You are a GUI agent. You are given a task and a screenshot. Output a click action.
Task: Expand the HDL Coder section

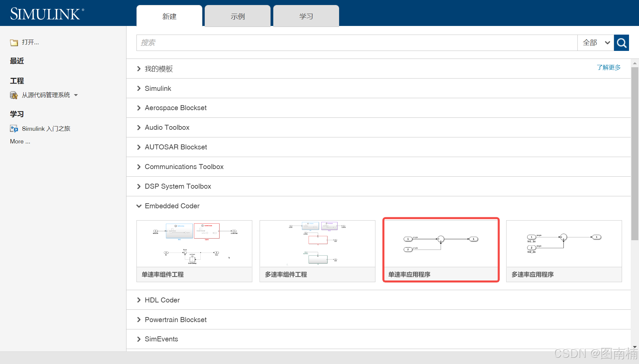pos(139,300)
